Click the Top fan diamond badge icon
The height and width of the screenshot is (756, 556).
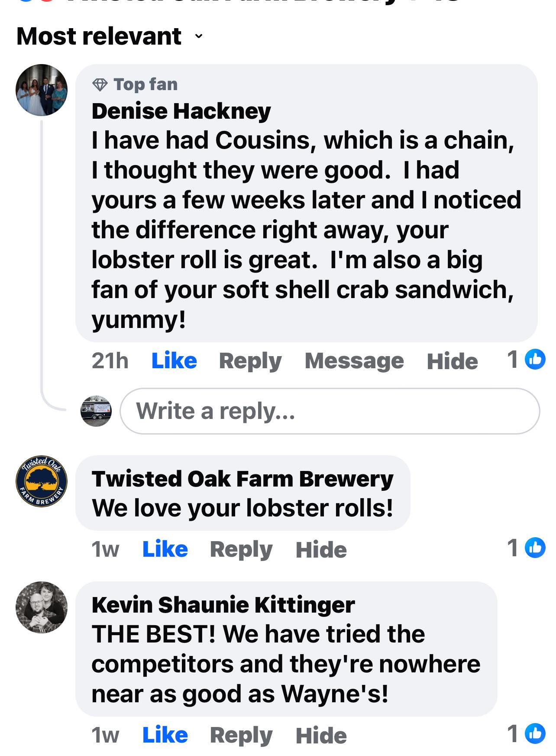click(x=100, y=84)
